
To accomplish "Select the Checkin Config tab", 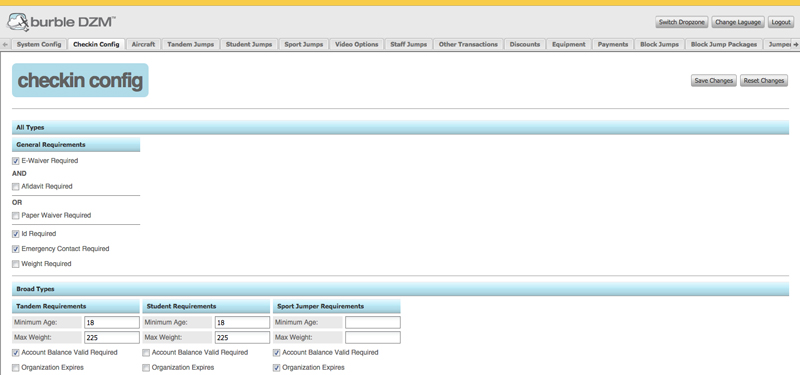I will click(96, 44).
